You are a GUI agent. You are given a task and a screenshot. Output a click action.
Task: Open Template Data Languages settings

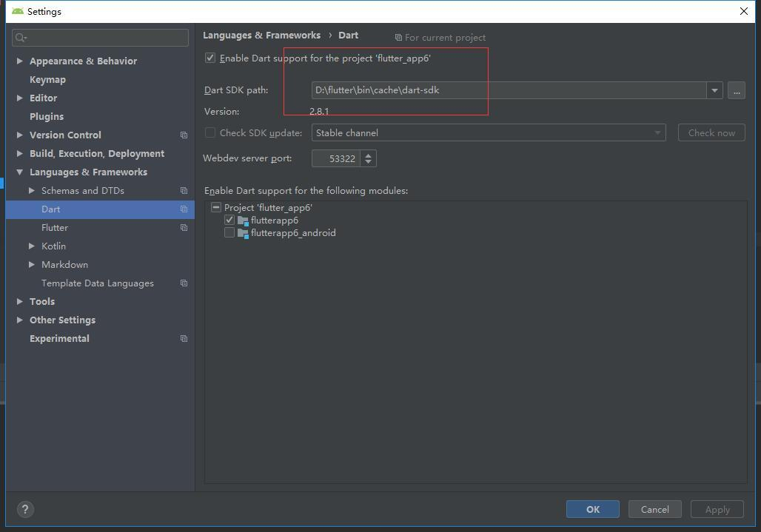(98, 283)
